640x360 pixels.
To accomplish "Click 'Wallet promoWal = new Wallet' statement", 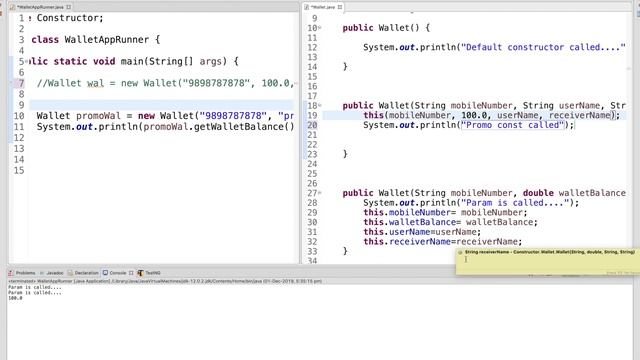I will tap(165, 116).
